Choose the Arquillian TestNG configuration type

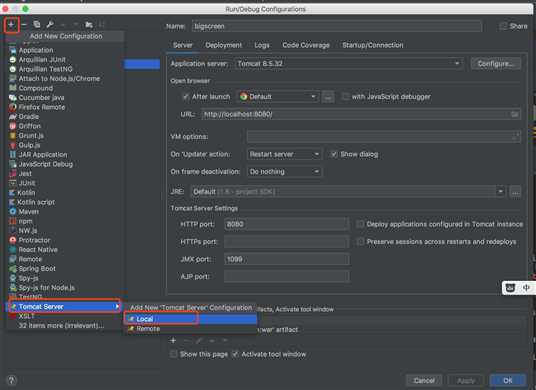click(45, 69)
